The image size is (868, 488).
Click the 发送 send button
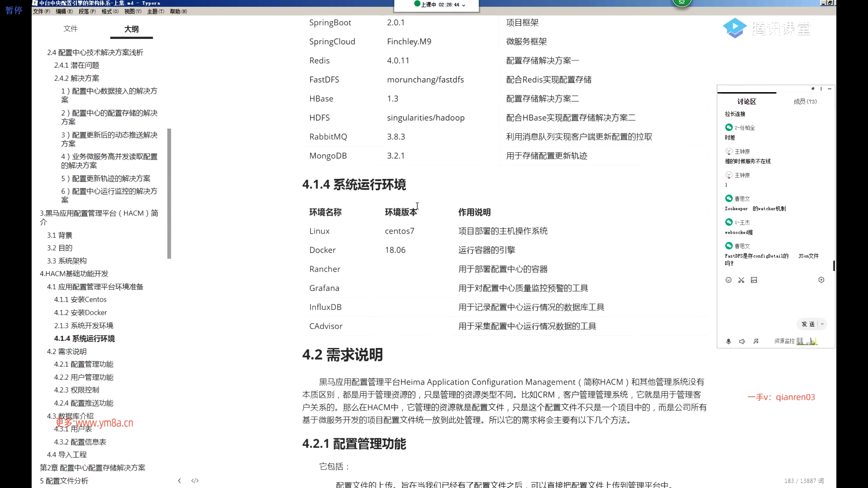(x=808, y=324)
